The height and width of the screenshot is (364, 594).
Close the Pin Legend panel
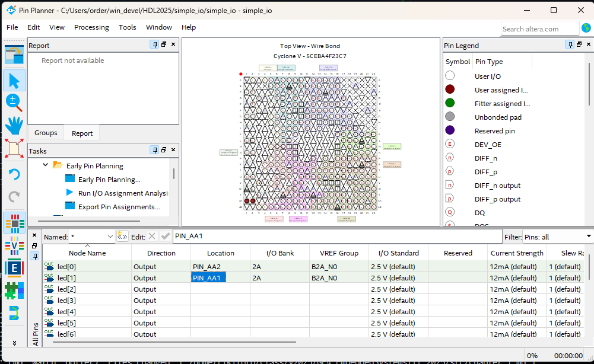tap(589, 44)
